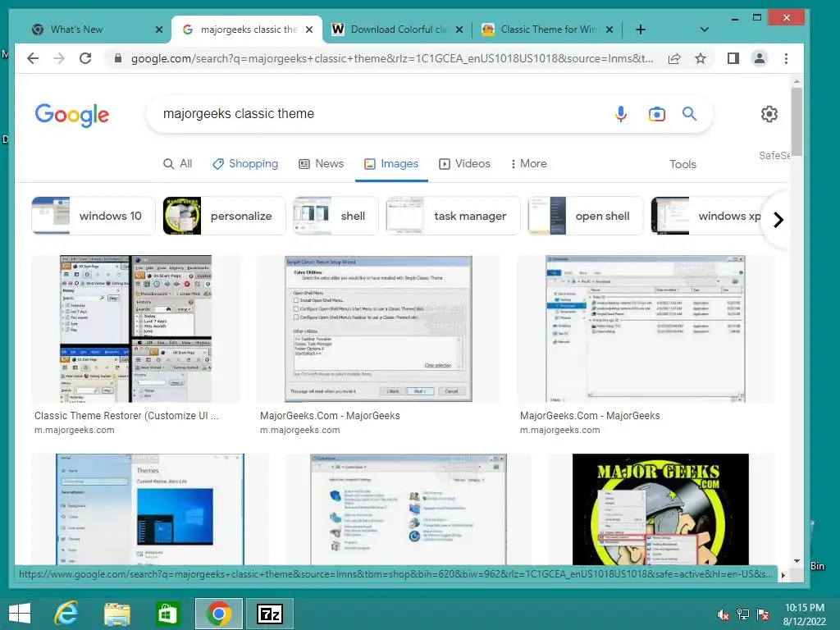
Task: Click the scrollbar up arrow
Action: [797, 81]
